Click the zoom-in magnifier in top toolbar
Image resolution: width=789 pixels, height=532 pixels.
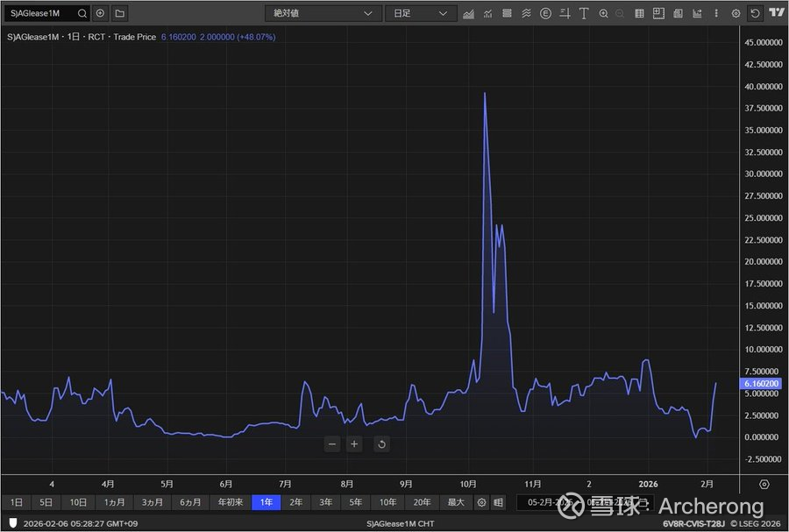[x=604, y=14]
